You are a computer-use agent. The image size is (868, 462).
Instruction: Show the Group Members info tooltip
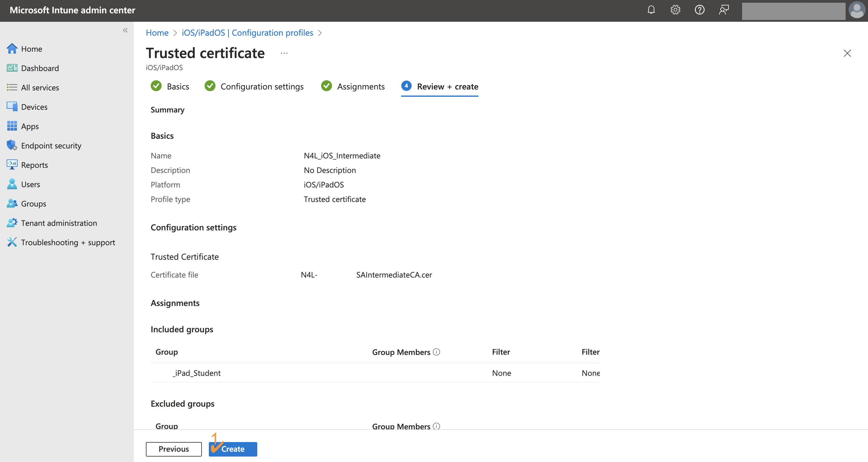436,352
